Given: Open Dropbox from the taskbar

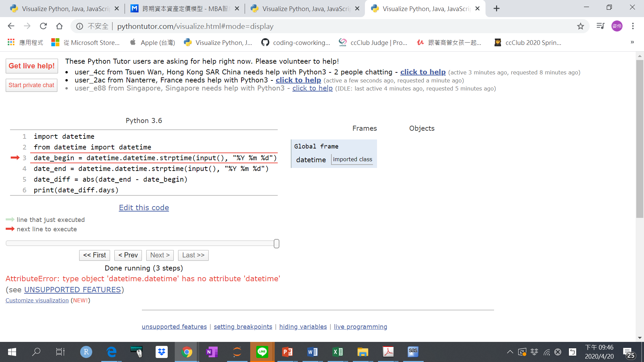Looking at the screenshot, I should tap(161, 352).
